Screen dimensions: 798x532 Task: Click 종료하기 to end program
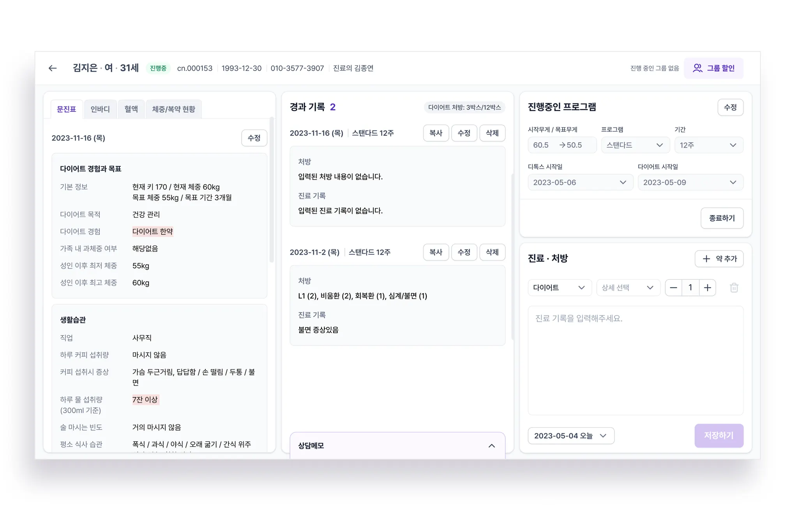722,218
